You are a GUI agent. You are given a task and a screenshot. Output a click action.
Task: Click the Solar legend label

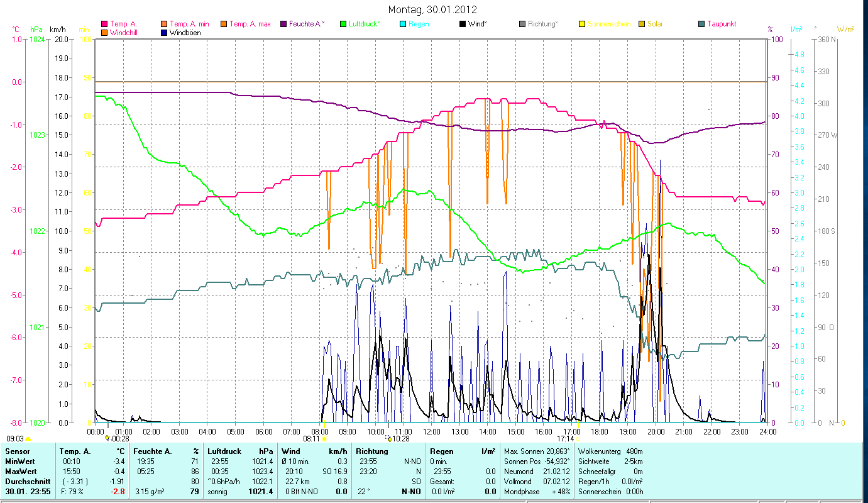[654, 24]
